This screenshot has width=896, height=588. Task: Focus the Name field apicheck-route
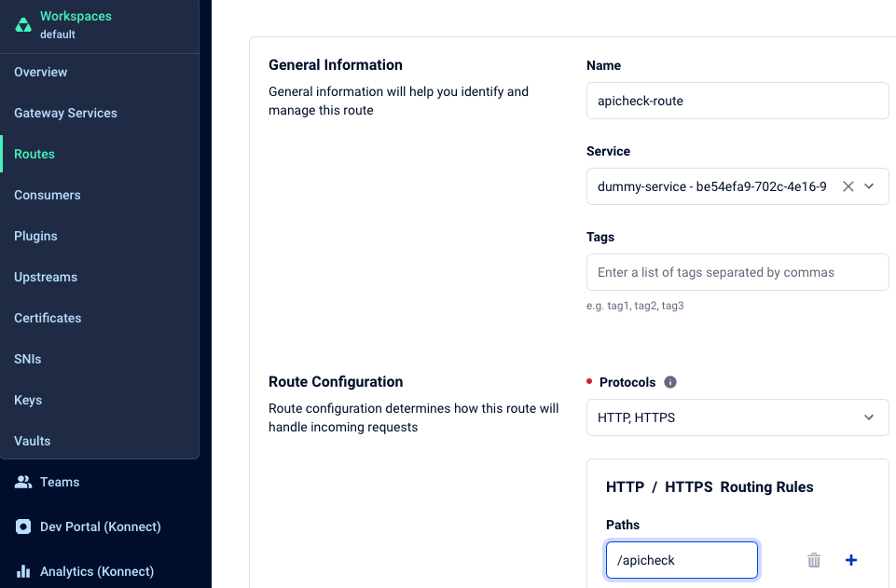[737, 101]
